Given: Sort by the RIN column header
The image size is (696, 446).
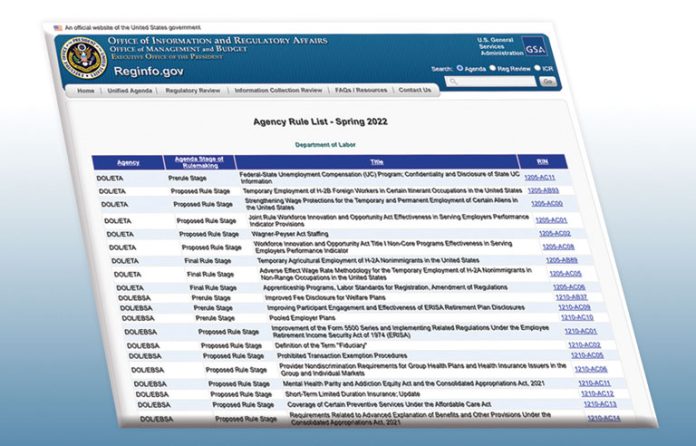Looking at the screenshot, I should [542, 162].
